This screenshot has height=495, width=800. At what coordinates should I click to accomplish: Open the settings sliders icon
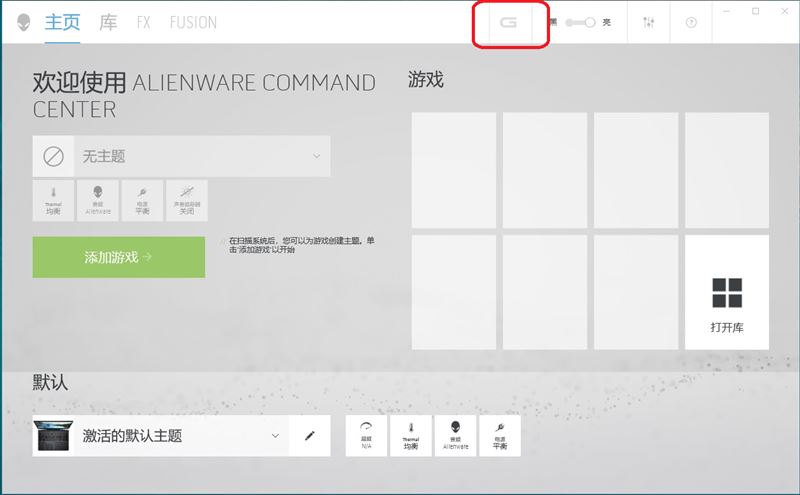[x=648, y=22]
